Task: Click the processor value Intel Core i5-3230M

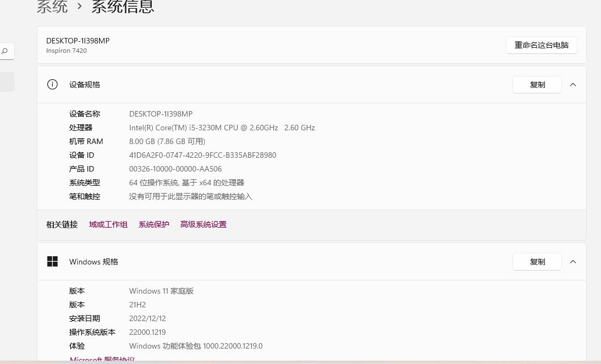Action: point(222,128)
